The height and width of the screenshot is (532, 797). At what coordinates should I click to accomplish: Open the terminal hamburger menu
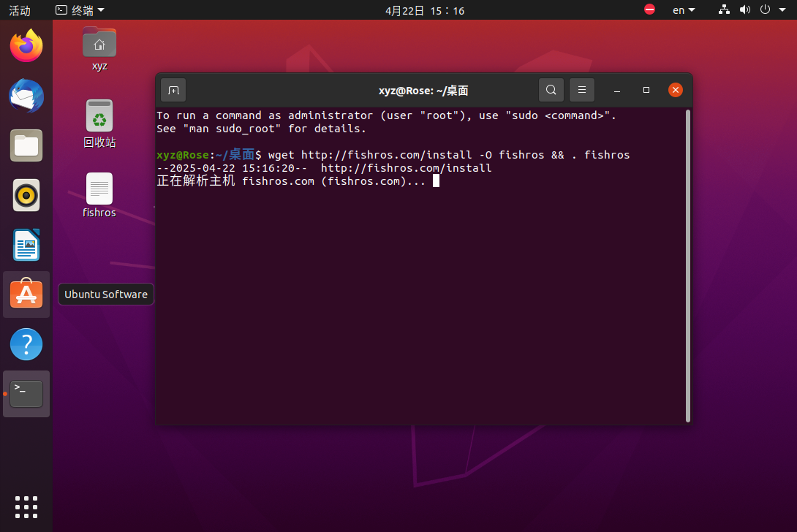tap(582, 90)
